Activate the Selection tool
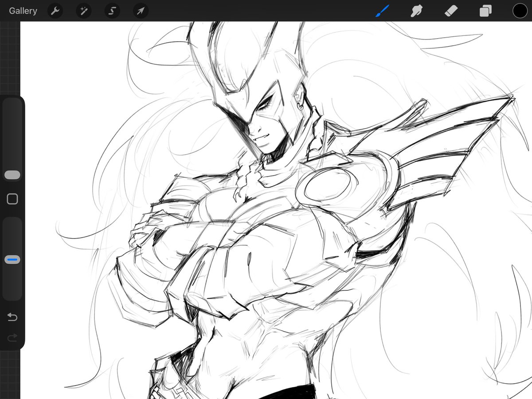The width and height of the screenshot is (532, 399). tap(112, 11)
